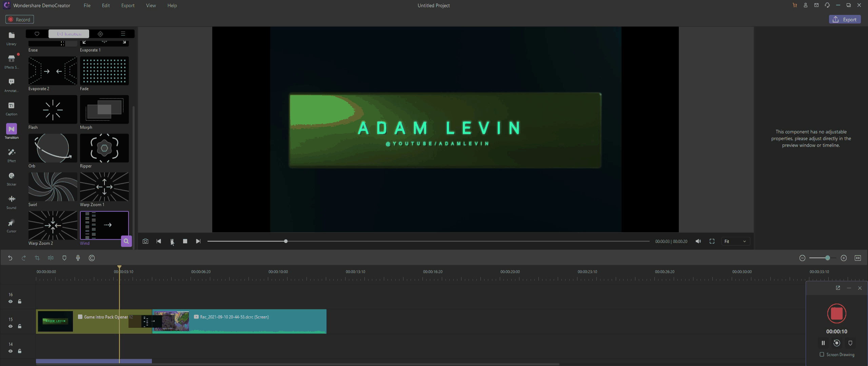Click the blue Export button
The height and width of the screenshot is (366, 868).
point(845,20)
